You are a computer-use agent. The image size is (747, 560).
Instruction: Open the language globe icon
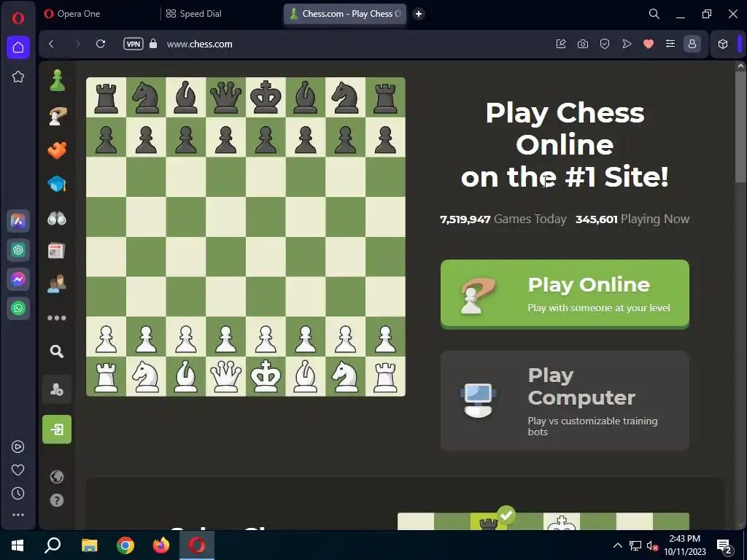click(57, 477)
